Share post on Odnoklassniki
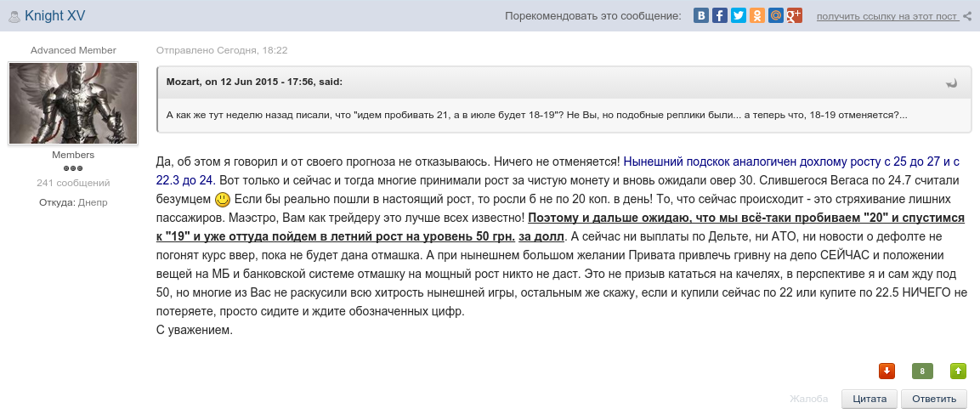 click(x=757, y=15)
